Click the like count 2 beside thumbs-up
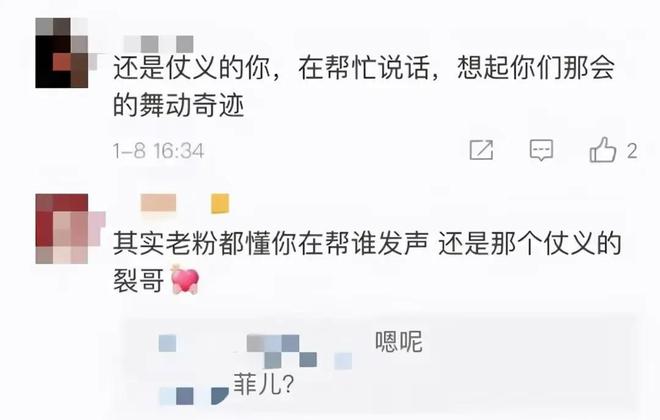 point(632,151)
